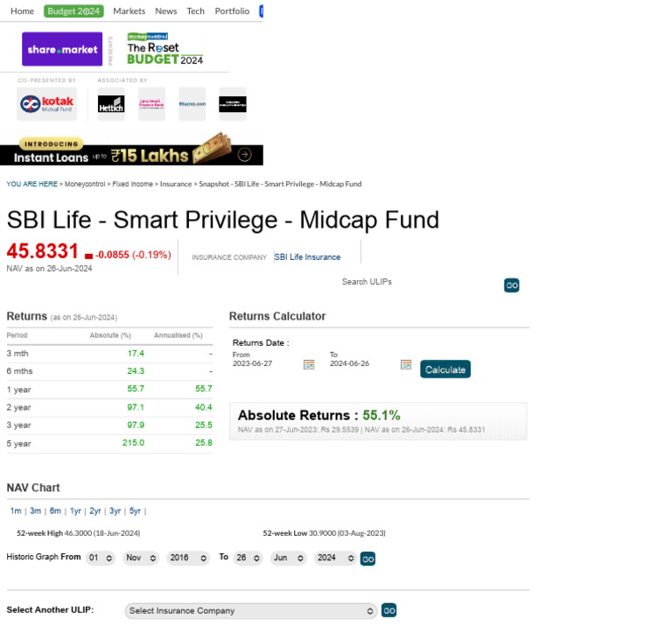Show the 5yr NAV chart range
The height and width of the screenshot is (633, 672).
135,510
